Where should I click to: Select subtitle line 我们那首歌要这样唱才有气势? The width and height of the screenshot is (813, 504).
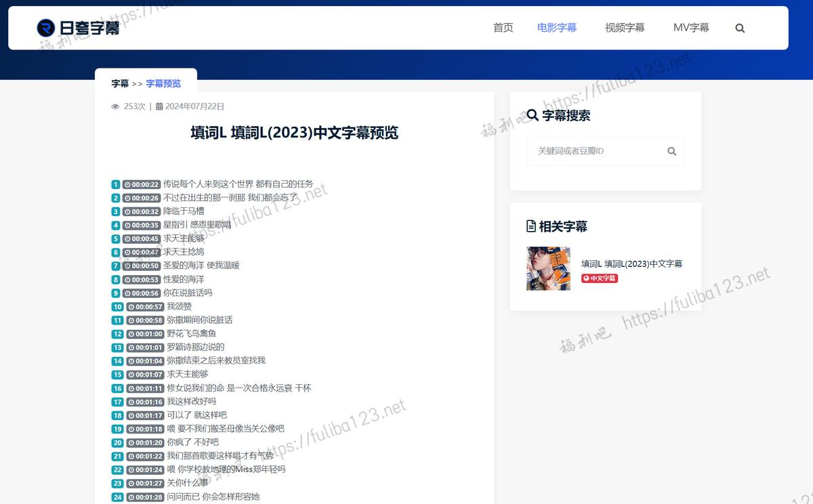click(x=220, y=455)
